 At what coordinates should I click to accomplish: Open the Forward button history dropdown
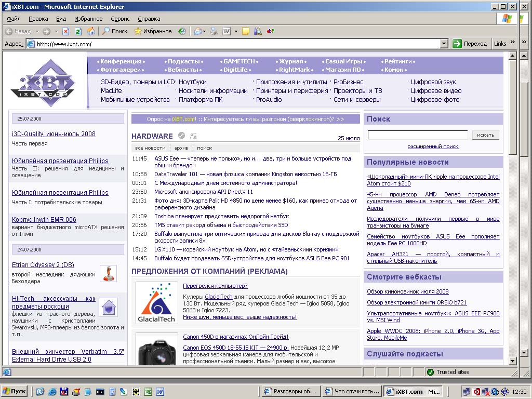[x=56, y=31]
